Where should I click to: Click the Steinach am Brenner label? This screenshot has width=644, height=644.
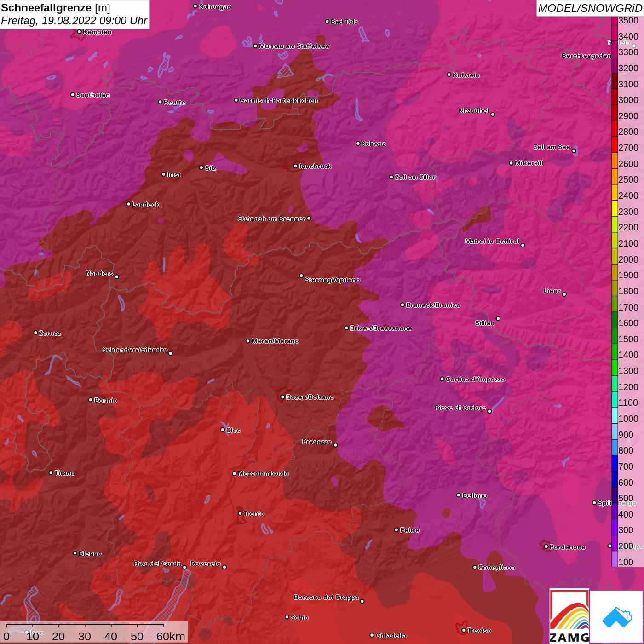click(x=271, y=218)
